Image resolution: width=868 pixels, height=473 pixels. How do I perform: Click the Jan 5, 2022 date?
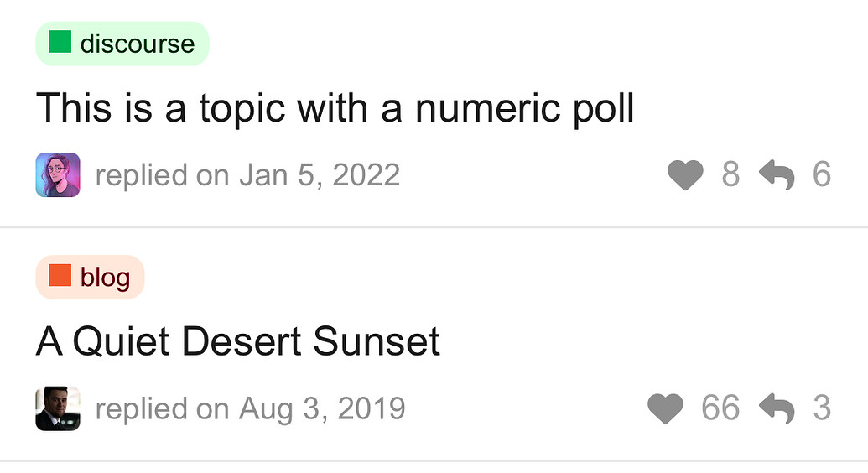[320, 175]
